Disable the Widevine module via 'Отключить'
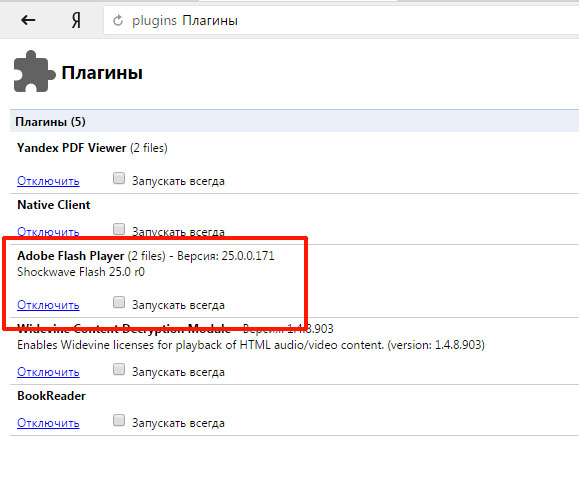579x504 pixels. [48, 372]
